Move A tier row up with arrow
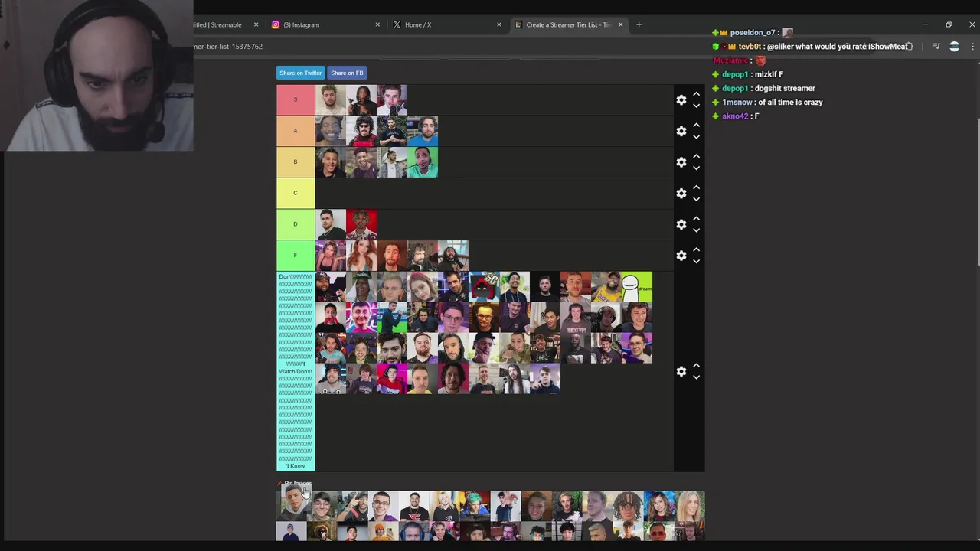Image resolution: width=980 pixels, height=551 pixels. pos(696,126)
